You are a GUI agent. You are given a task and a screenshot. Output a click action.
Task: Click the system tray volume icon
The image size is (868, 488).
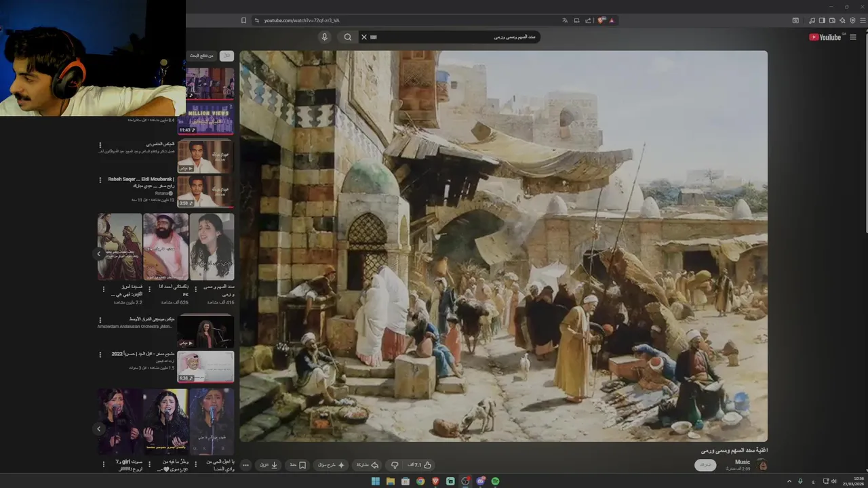click(x=834, y=481)
